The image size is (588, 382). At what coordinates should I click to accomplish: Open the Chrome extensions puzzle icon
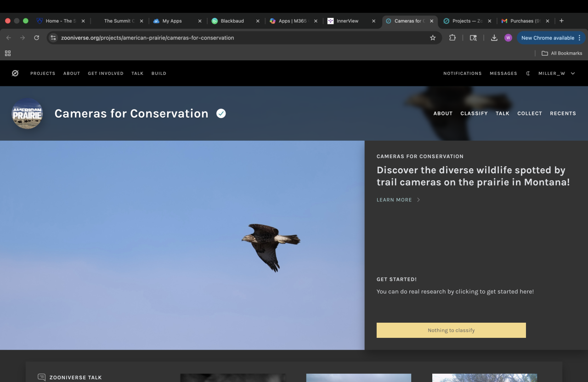coord(452,38)
